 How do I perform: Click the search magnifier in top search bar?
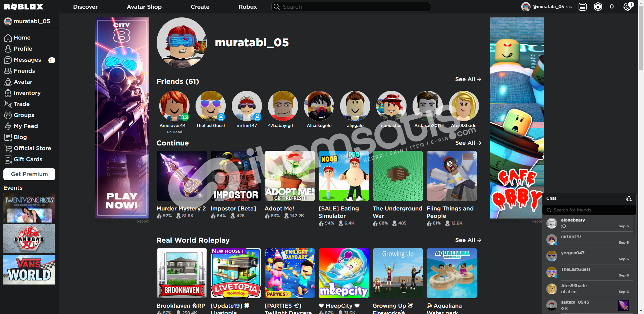277,7
